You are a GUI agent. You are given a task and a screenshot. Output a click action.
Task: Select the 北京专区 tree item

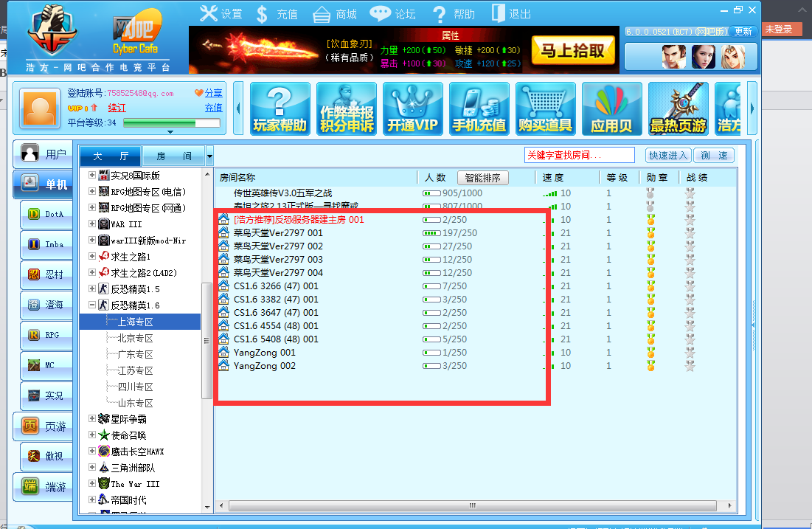pos(135,338)
